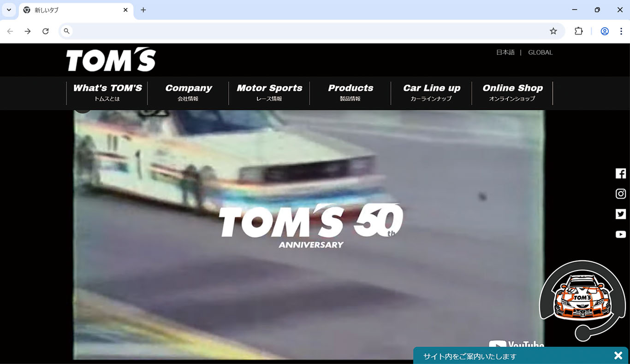Minimize the Chrome window
The height and width of the screenshot is (364, 630).
coord(574,10)
